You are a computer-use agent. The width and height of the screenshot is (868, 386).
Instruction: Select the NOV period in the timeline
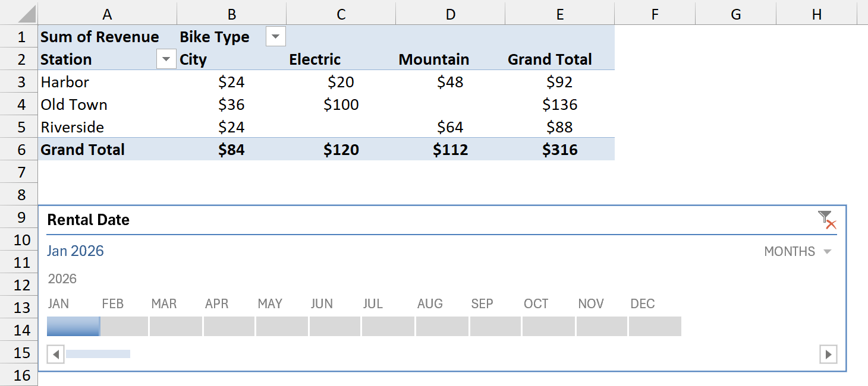click(x=602, y=326)
